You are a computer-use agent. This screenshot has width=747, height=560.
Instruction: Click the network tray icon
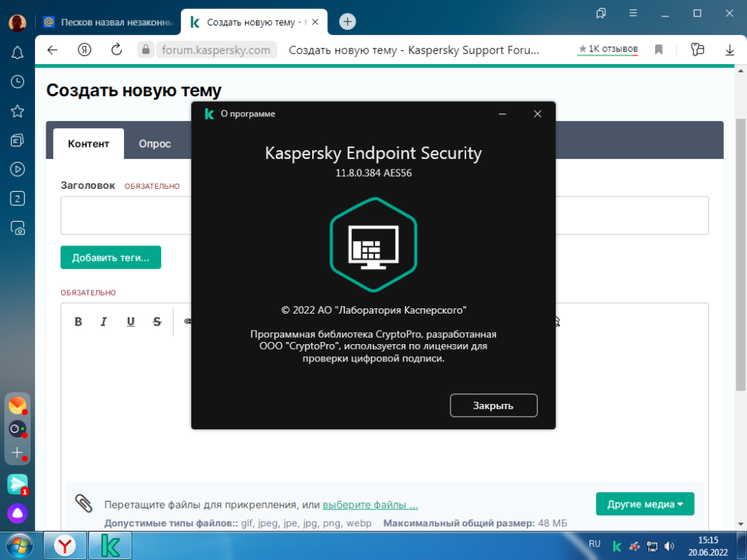[651, 547]
